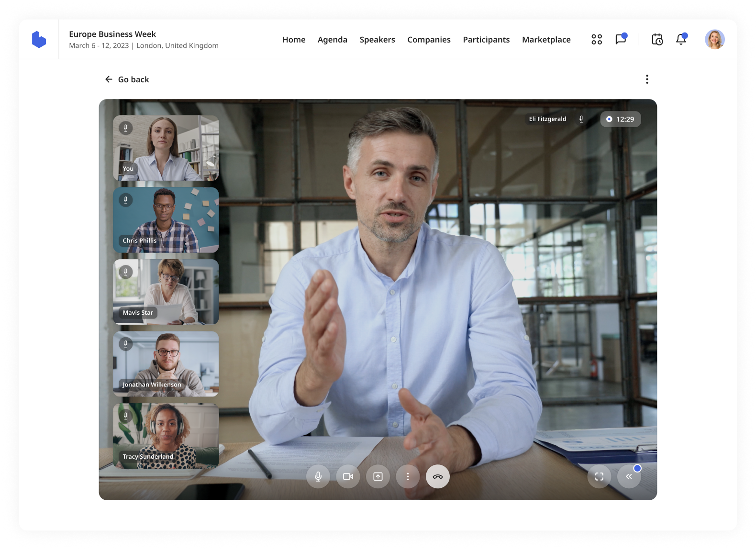This screenshot has width=756, height=550.
Task: Click the recording timer 12:29
Action: pos(621,119)
